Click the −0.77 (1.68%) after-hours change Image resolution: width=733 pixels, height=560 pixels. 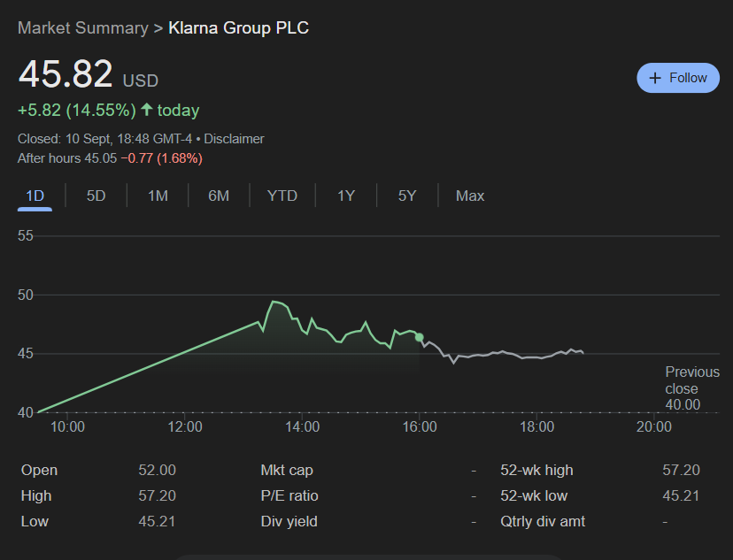pyautogui.click(x=162, y=158)
